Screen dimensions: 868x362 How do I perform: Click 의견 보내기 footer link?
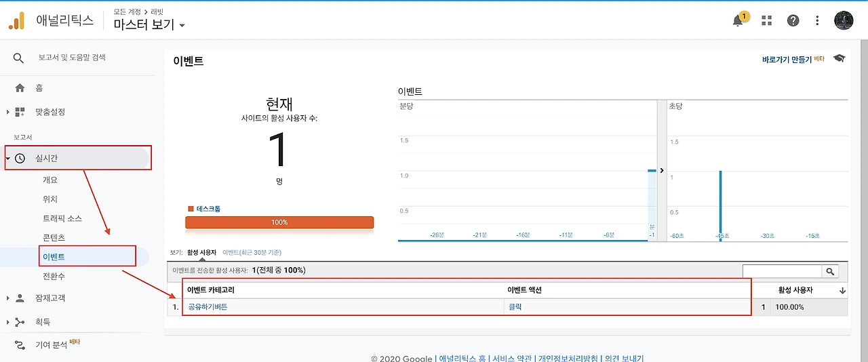click(623, 358)
